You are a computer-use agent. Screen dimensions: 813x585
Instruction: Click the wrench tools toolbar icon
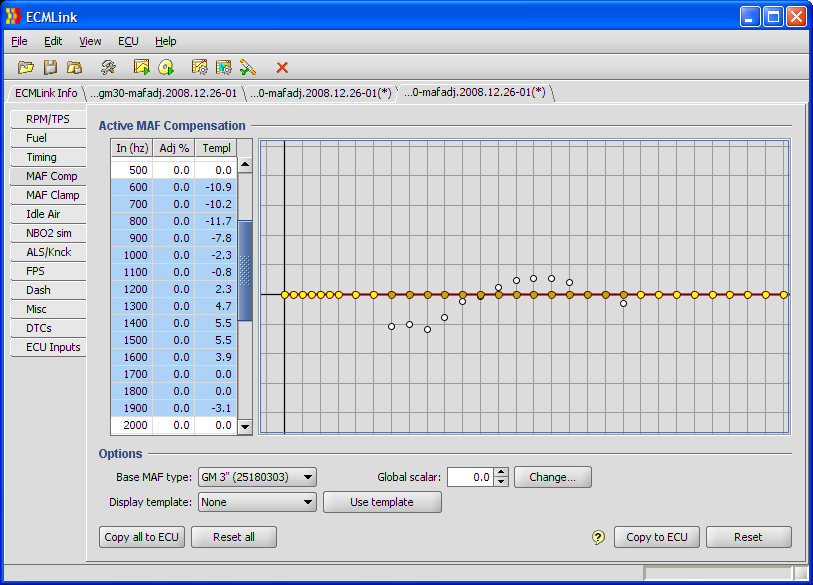[108, 67]
